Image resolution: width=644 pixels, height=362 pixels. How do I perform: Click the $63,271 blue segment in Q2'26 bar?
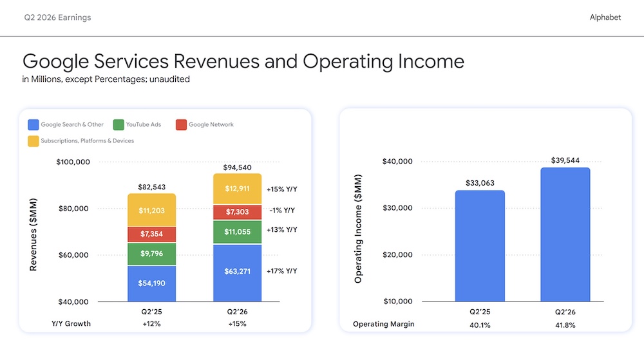pos(238,273)
